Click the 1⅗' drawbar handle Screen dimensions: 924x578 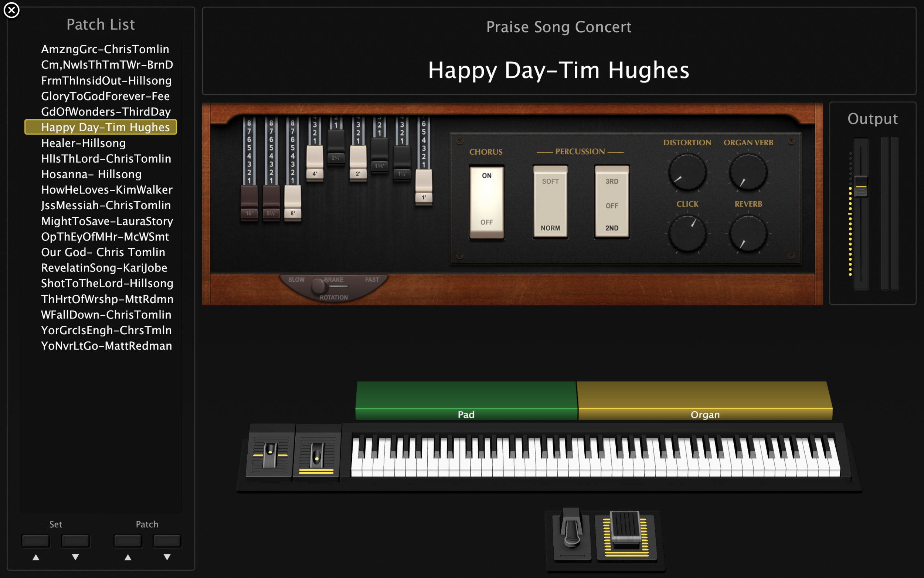(380, 155)
